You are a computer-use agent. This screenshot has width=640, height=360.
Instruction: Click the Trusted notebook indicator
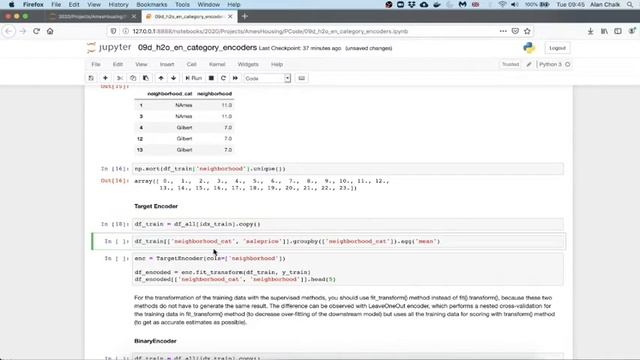pos(510,64)
